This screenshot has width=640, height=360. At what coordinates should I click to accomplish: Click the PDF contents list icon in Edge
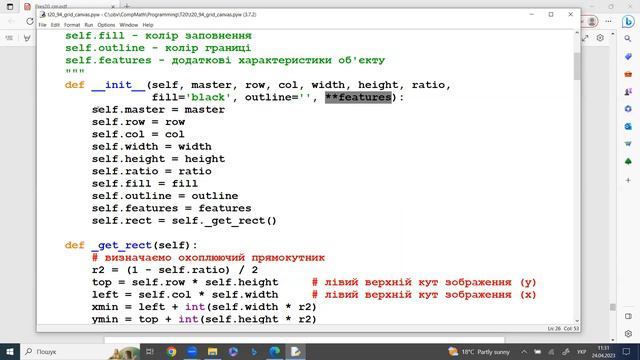coord(9,38)
